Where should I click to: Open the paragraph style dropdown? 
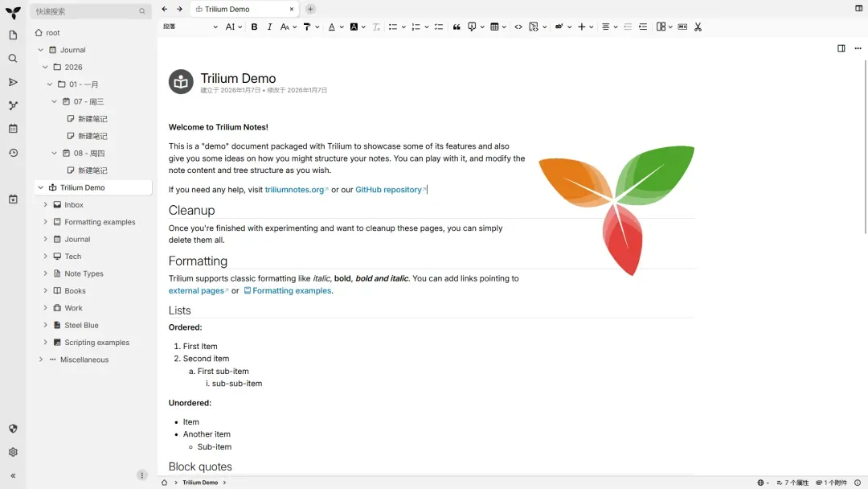(x=190, y=27)
